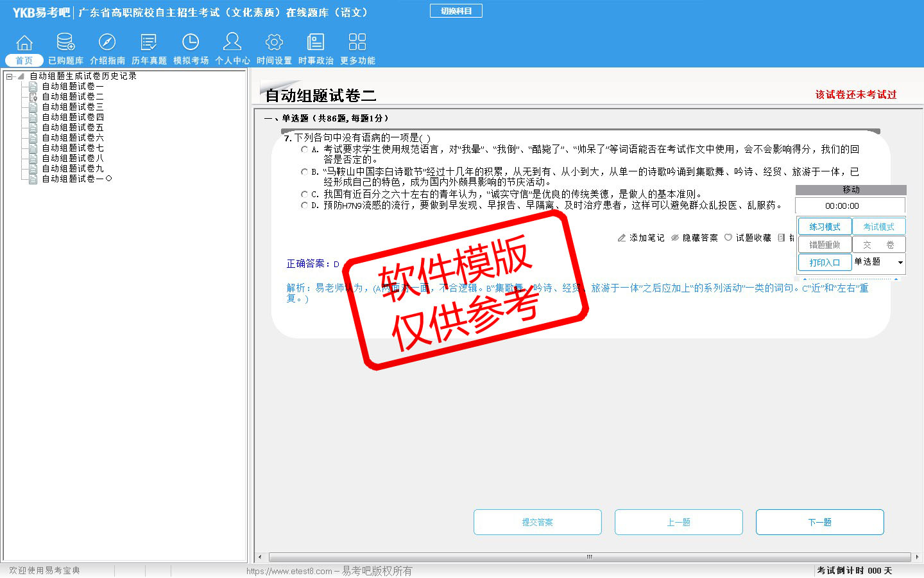Open 时事政治 news icon

click(x=316, y=43)
